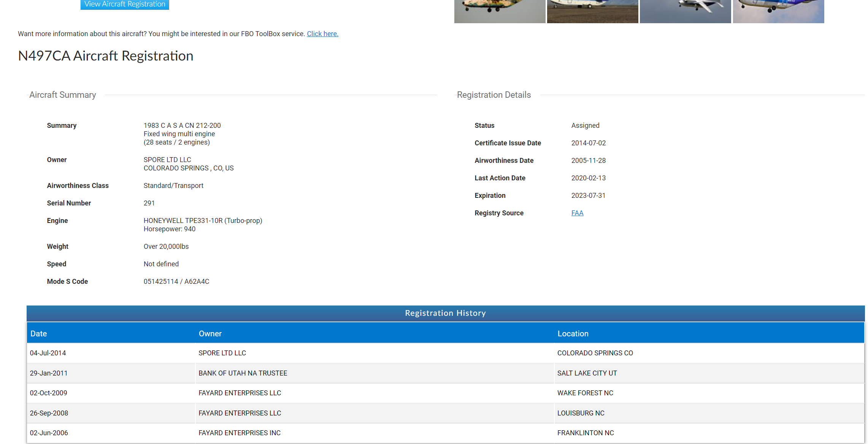This screenshot has width=868, height=444.
Task: Select 'Over 20,000lbs' weight value
Action: (x=166, y=247)
